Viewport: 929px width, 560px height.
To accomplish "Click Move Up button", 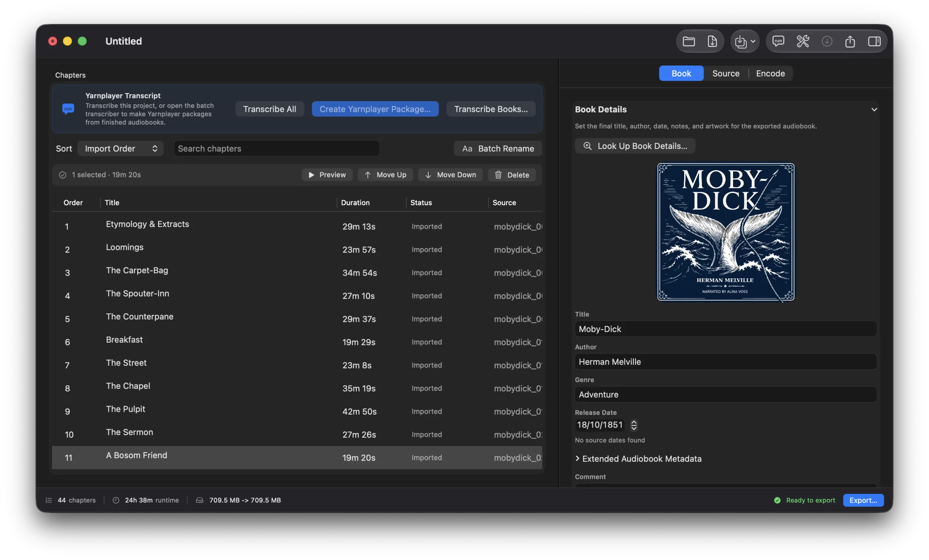I will click(x=385, y=175).
